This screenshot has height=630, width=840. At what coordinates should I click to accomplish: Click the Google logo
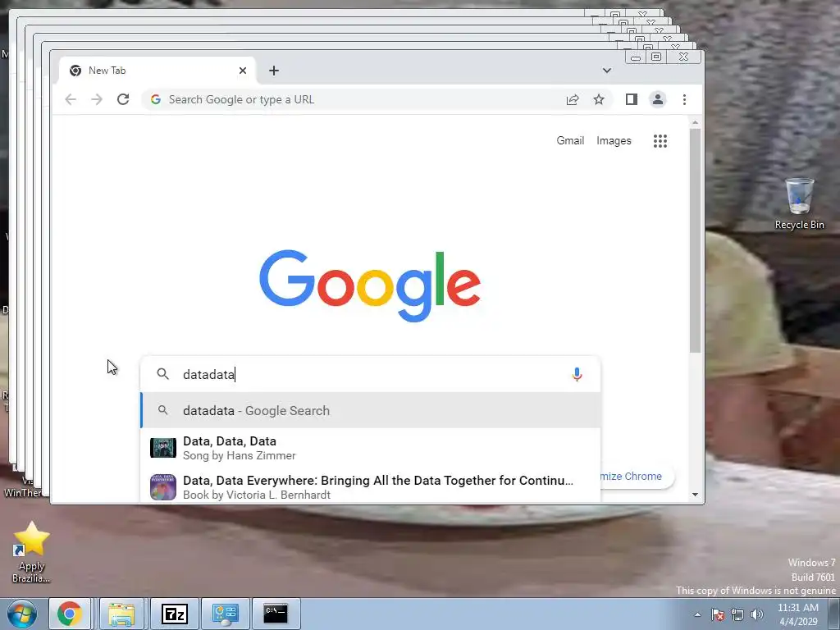click(x=370, y=285)
